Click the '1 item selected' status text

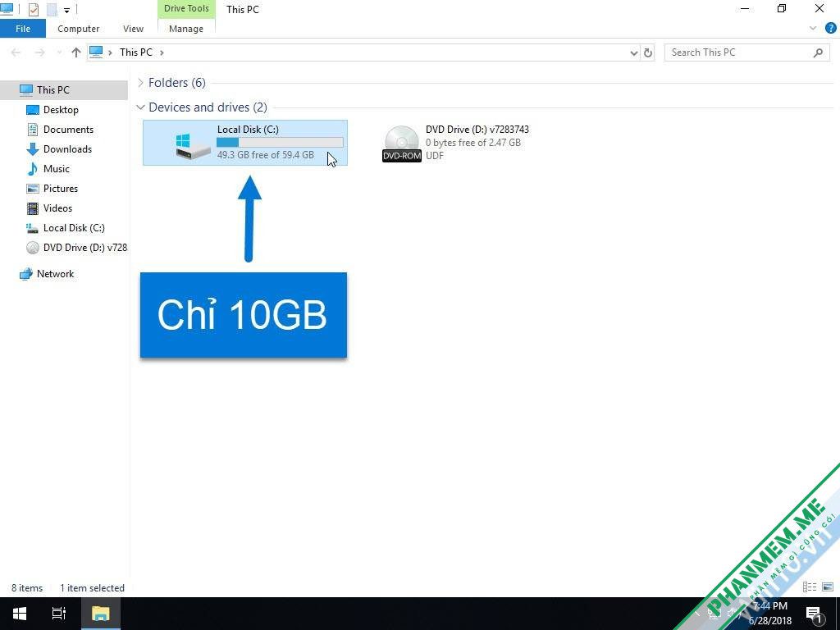tap(92, 588)
